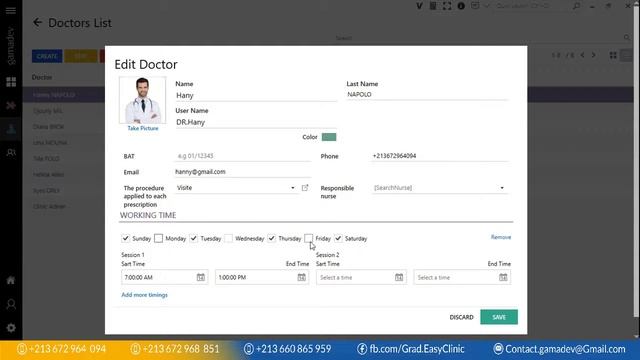The height and width of the screenshot is (360, 640).
Task: Click the calendar box icon in top bar
Action: click(475, 6)
